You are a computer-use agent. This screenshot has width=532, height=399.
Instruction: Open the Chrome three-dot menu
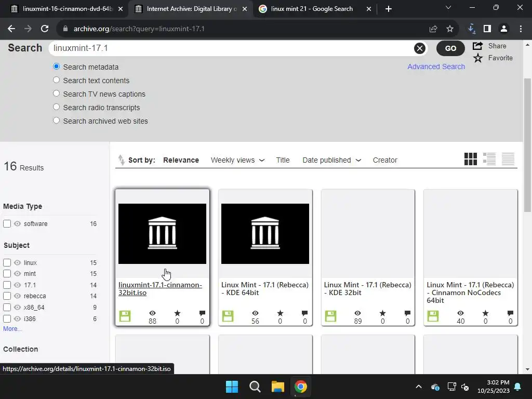[x=521, y=29]
